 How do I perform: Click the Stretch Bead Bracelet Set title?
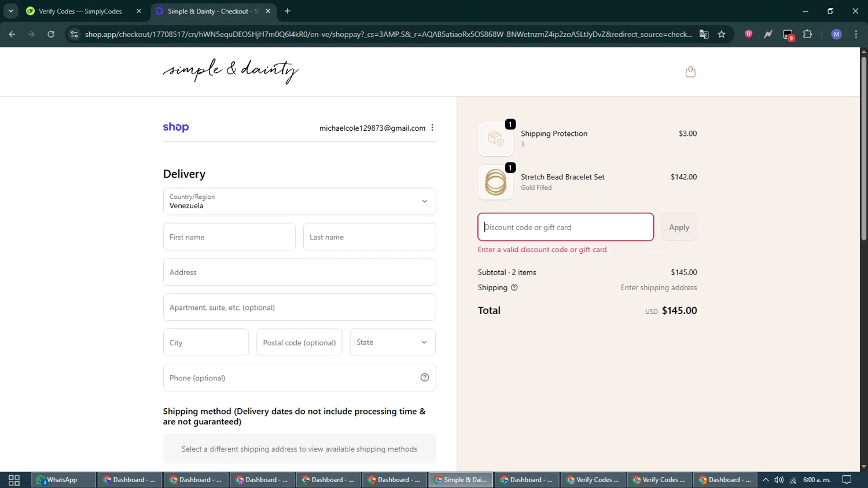click(x=562, y=177)
